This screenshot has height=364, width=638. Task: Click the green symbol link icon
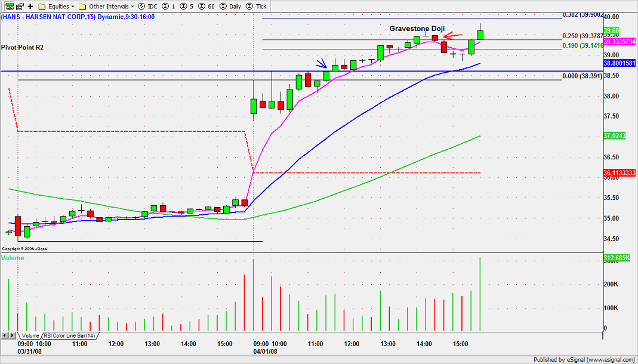click(8, 7)
